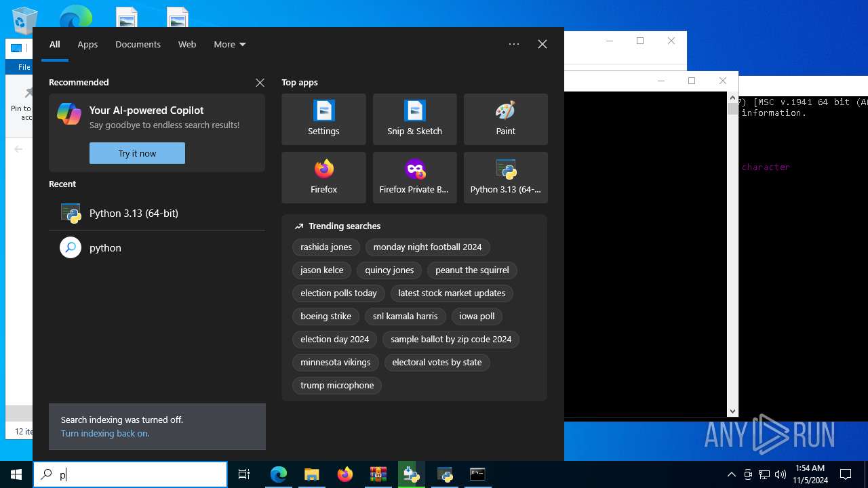Search trending 'quincy jones'
The width and height of the screenshot is (868, 488).
click(x=389, y=270)
